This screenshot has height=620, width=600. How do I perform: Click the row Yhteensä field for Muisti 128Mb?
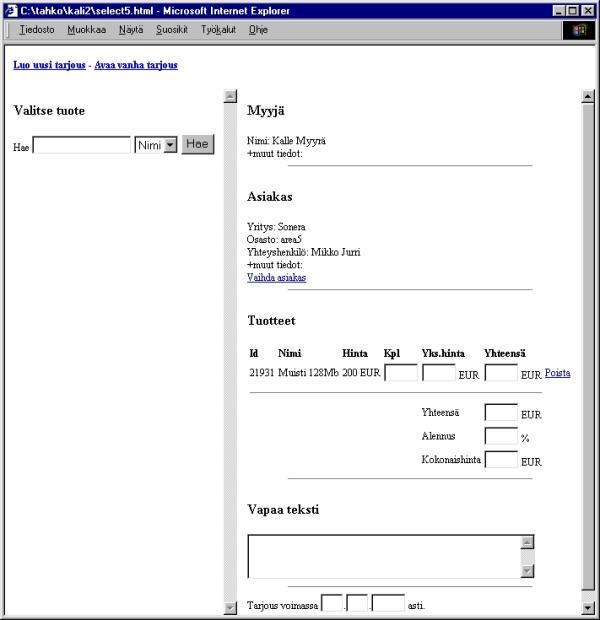(501, 373)
